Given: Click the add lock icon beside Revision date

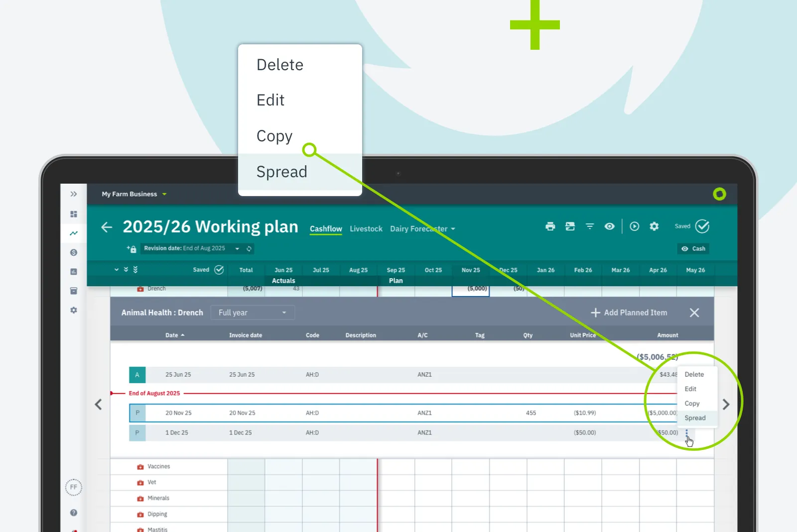Looking at the screenshot, I should point(132,248).
